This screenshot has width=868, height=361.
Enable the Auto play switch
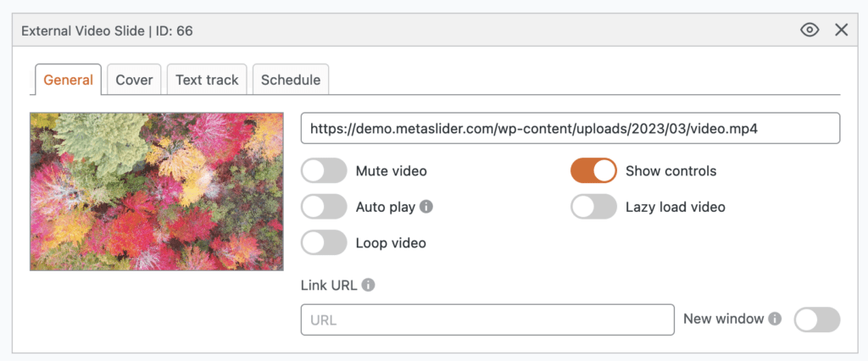coord(324,206)
